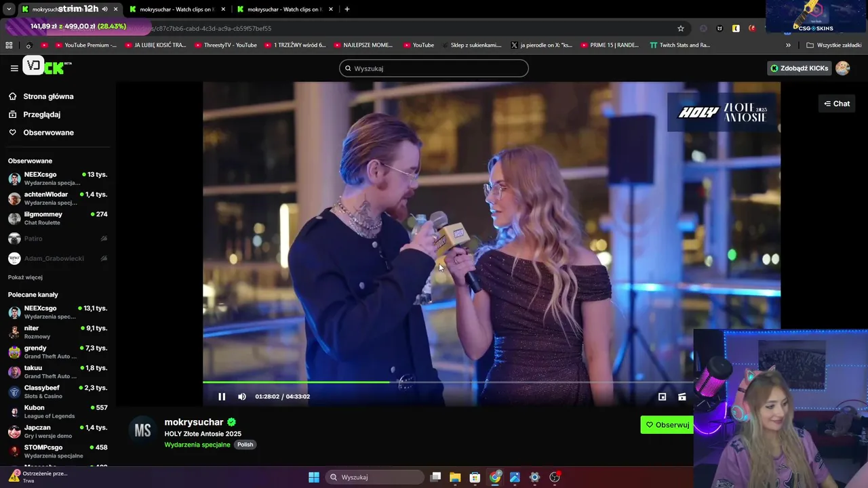This screenshot has width=868, height=488.
Task: Open the recommended channel niter
Action: point(58,331)
